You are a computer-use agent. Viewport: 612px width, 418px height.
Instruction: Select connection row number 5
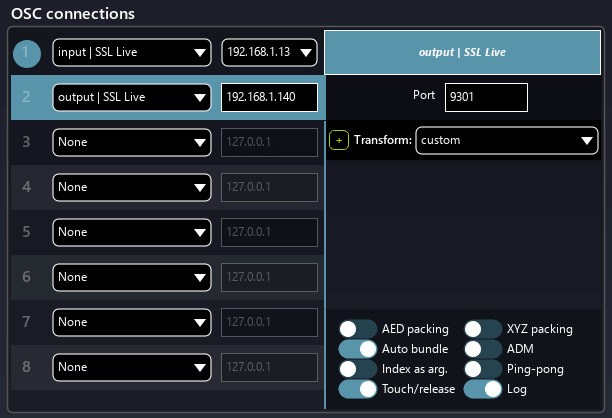pyautogui.click(x=28, y=232)
